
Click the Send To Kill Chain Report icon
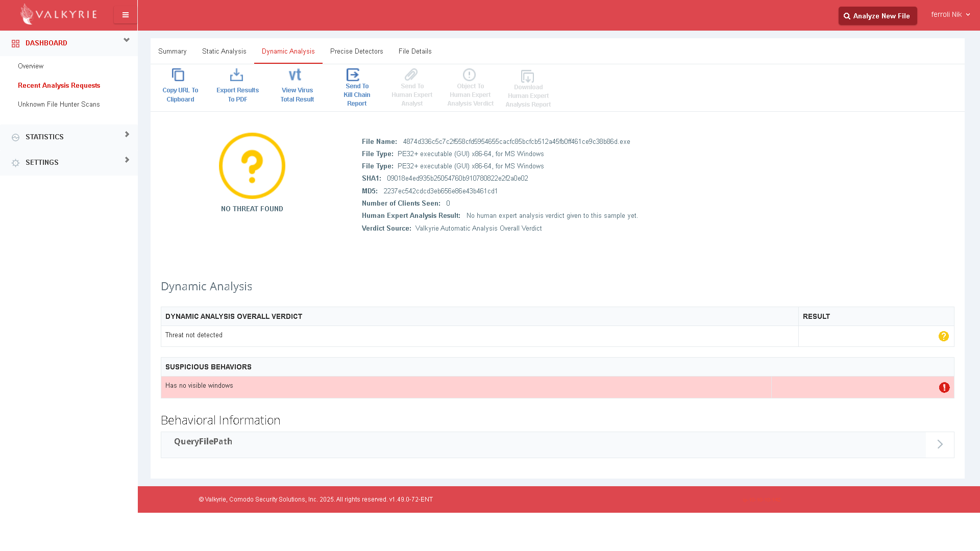pos(353,74)
